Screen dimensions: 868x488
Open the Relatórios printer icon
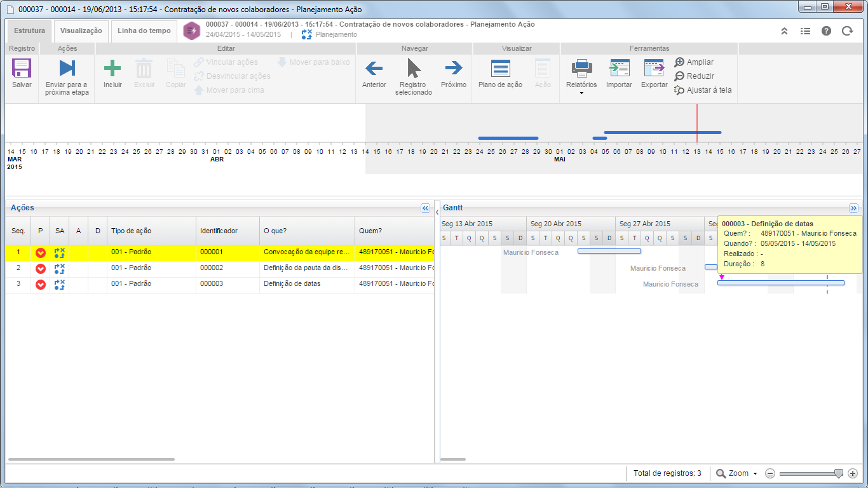581,68
